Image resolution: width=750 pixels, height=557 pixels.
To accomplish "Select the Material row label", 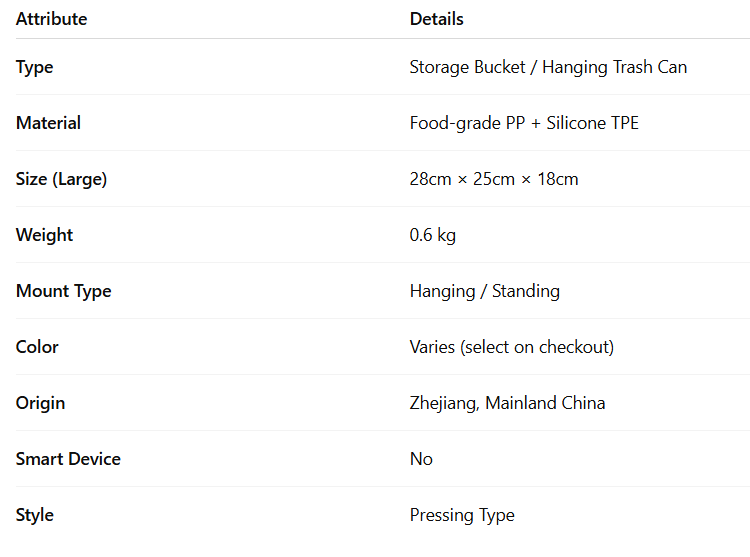I will 48,123.
